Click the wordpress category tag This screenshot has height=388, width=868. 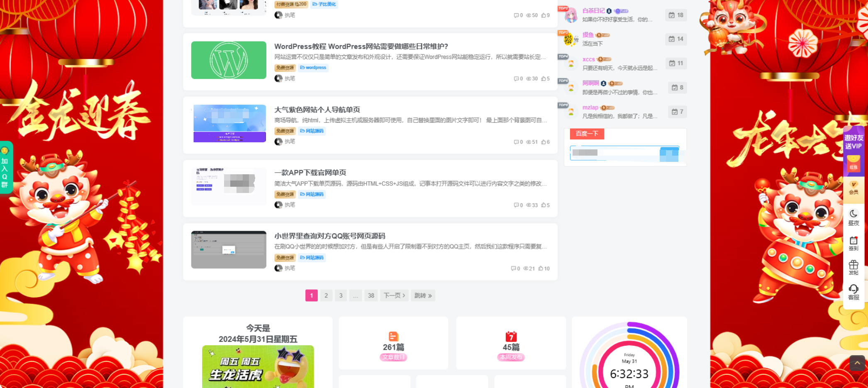(313, 68)
